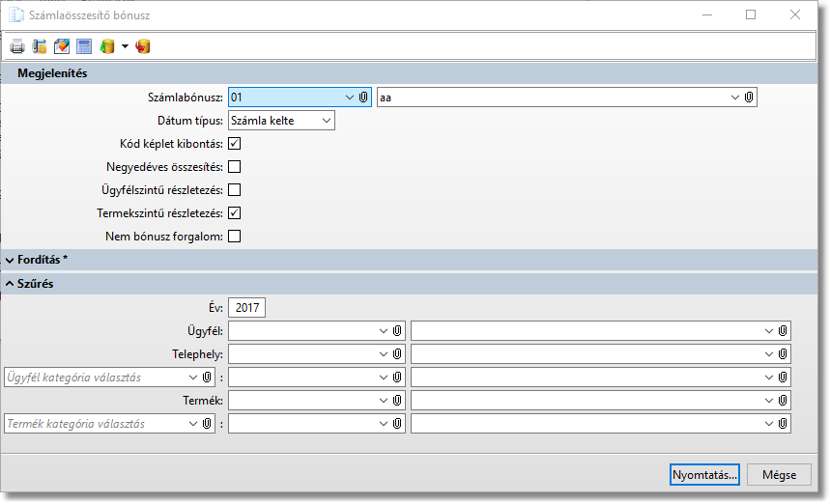Viewport: 830px width, 504px height.
Task: Open the 'aa' bonus name dropdown arrow
Action: [x=734, y=98]
